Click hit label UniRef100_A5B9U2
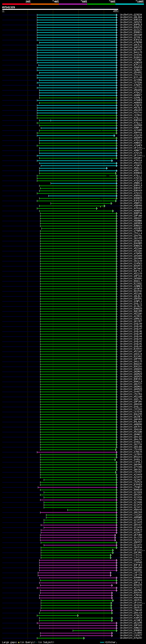The height and width of the screenshot is (644, 146). pyautogui.click(x=131, y=196)
